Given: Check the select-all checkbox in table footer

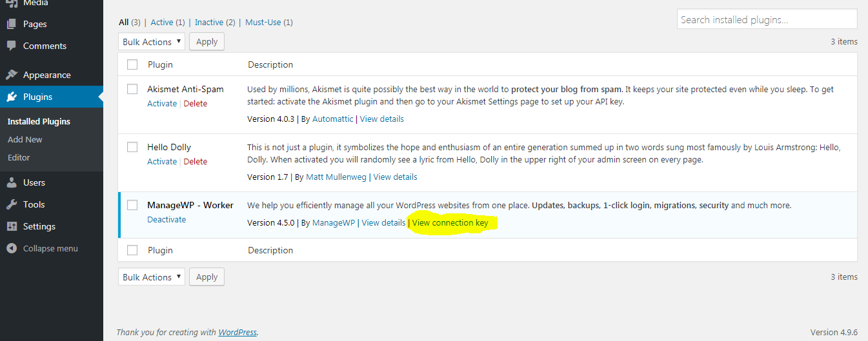Looking at the screenshot, I should (132, 250).
